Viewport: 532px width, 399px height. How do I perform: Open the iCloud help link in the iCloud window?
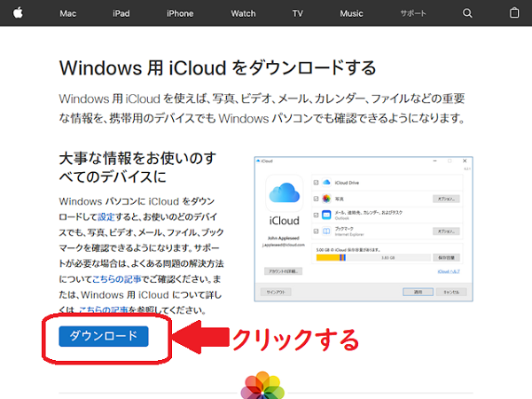[449, 271]
